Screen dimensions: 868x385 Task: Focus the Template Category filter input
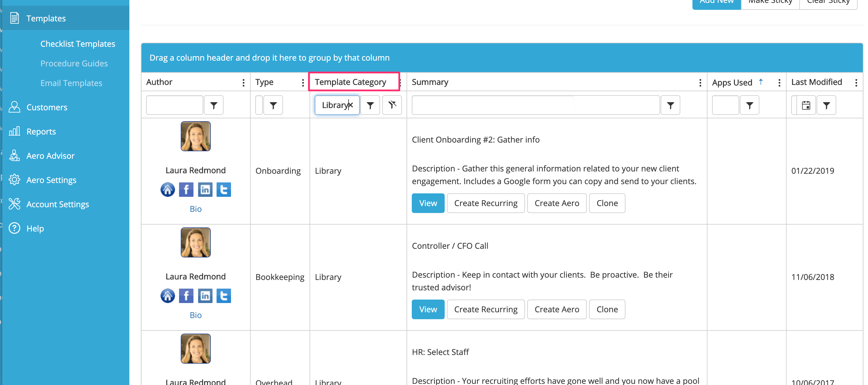(x=337, y=105)
